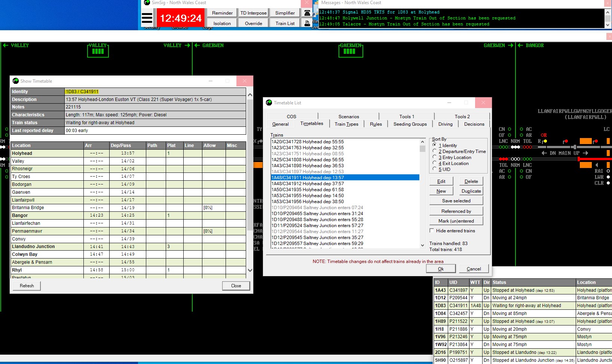The image size is (612, 364).
Task: Click Refresh in Show Timetable window
Action: (27, 285)
